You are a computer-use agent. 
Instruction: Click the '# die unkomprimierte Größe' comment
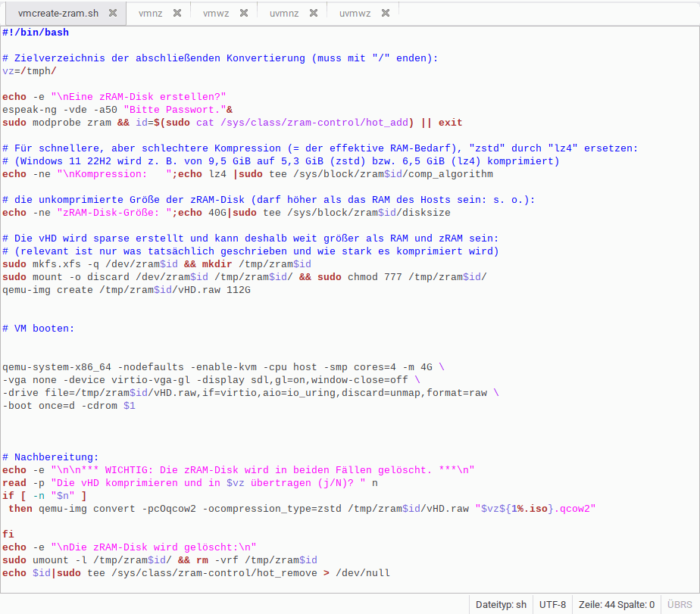pyautogui.click(x=269, y=200)
